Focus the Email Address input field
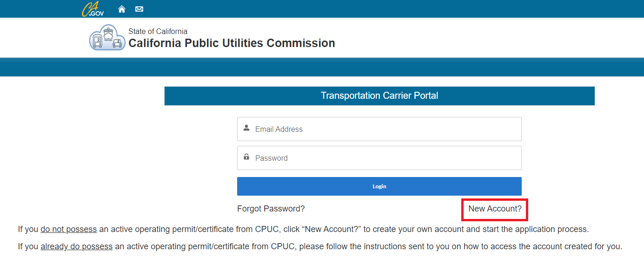Viewport: 644px width, 266px height. tap(386, 129)
